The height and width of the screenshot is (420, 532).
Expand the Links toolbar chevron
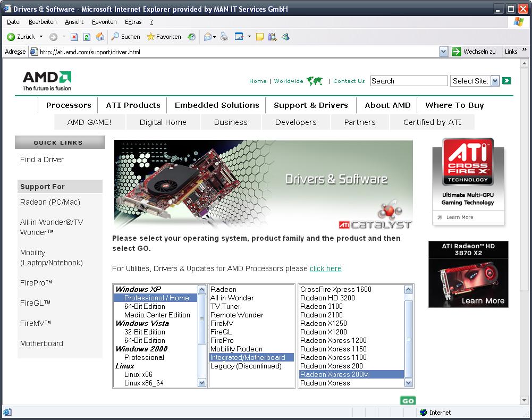[x=525, y=49]
